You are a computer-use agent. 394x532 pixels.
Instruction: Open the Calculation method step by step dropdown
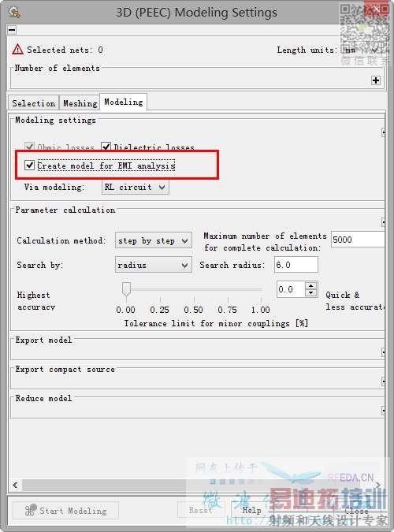coord(154,240)
